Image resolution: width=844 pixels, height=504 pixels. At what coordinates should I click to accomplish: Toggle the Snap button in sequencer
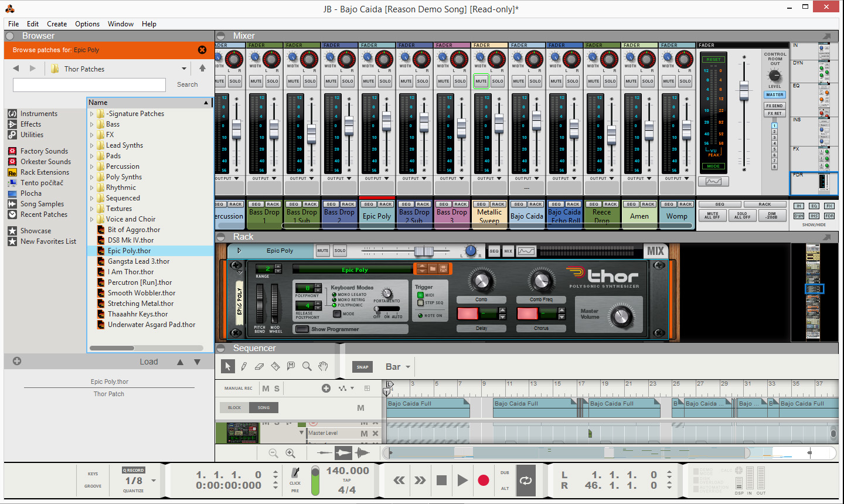point(363,367)
